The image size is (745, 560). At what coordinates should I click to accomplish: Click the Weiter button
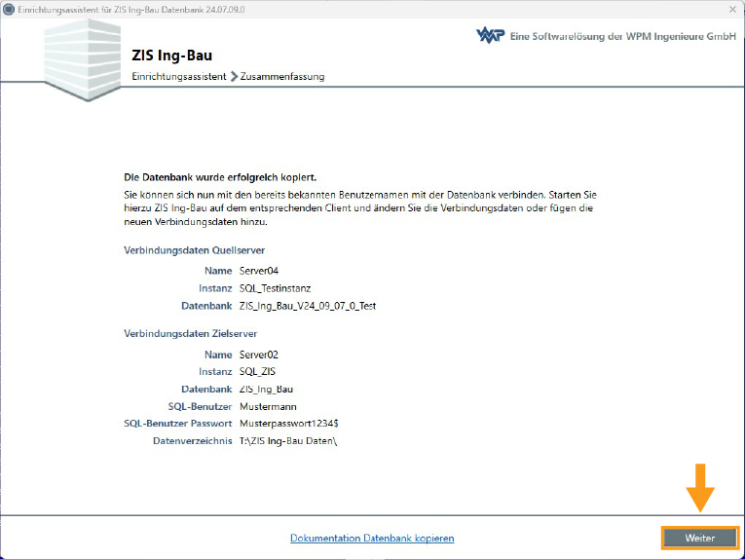pos(699,538)
